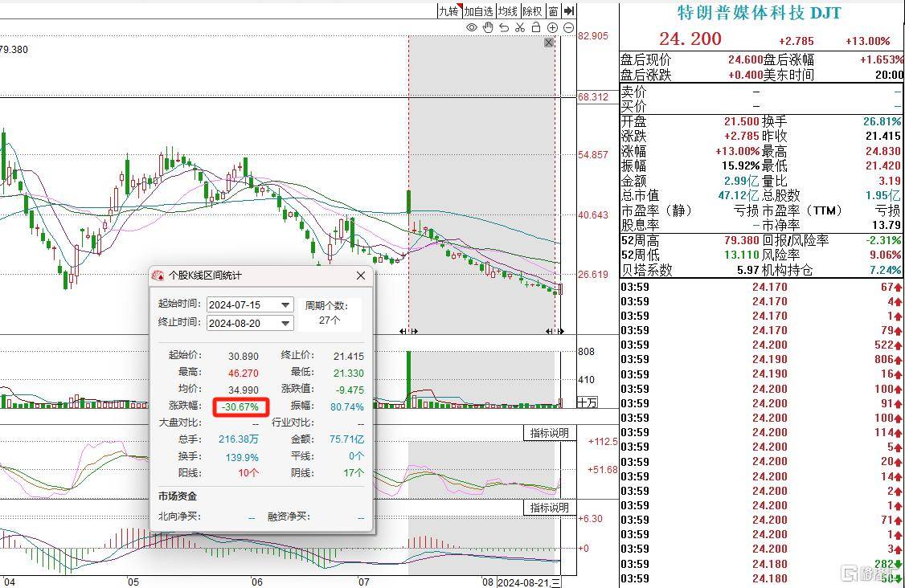The height and width of the screenshot is (588, 905).
Task: Toggle the padlock icon in chart toolbar
Action: coord(535,27)
